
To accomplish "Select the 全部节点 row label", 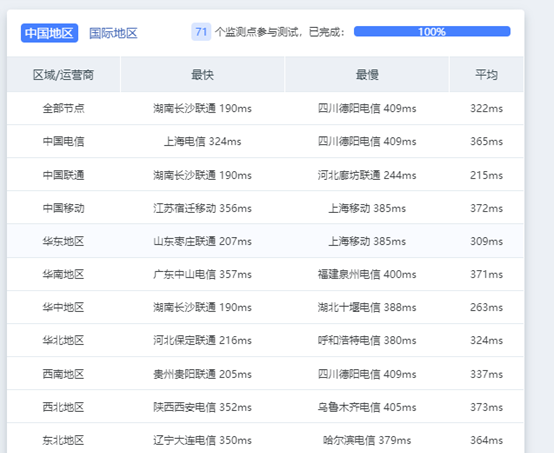I will [x=64, y=108].
